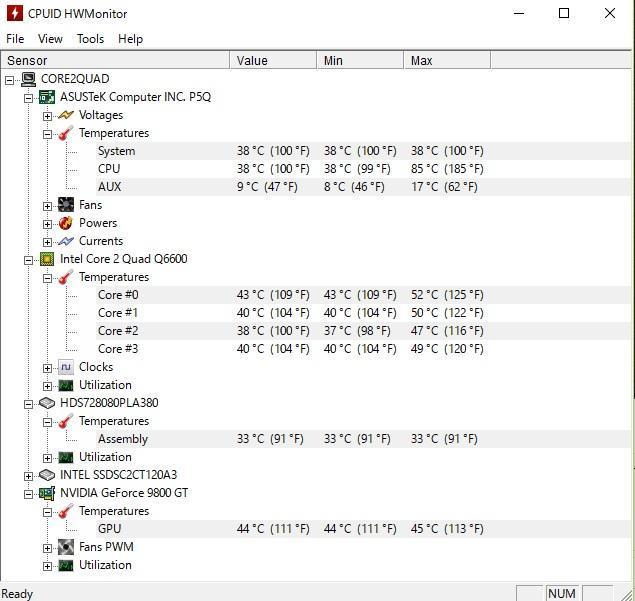Click the Currents wave icon
Screen dimensions: 635x601
coord(66,241)
